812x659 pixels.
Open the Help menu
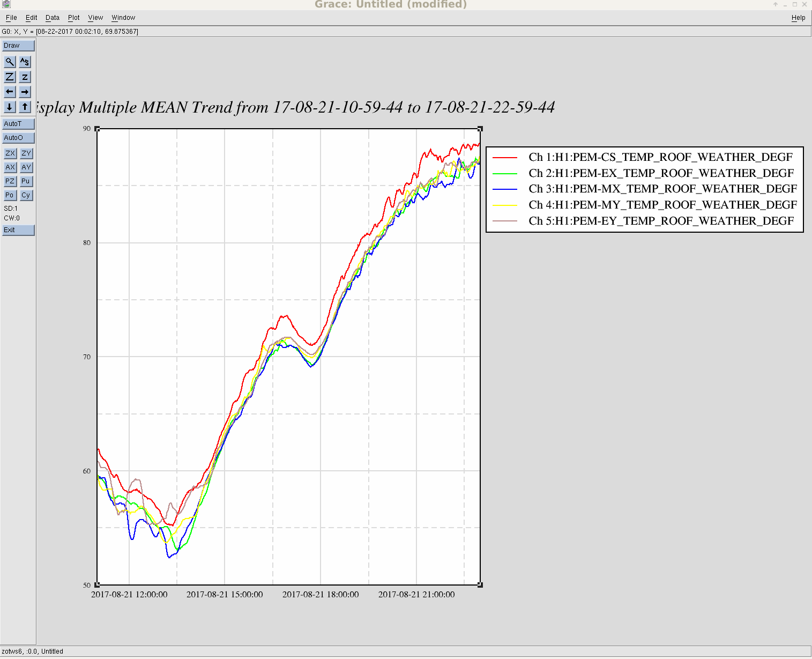click(798, 18)
